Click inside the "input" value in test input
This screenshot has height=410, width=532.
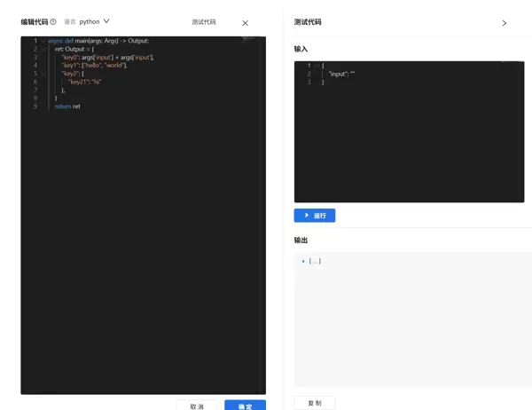(352, 75)
